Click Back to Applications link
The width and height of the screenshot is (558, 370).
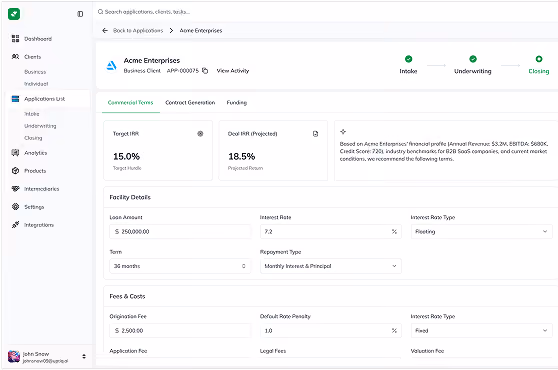(x=138, y=31)
